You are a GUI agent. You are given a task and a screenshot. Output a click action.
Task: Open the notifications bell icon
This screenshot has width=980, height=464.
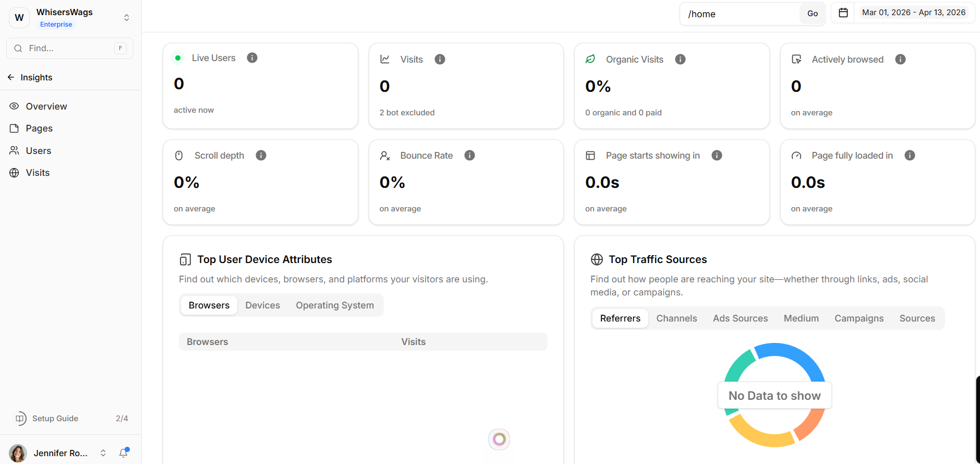pyautogui.click(x=124, y=453)
